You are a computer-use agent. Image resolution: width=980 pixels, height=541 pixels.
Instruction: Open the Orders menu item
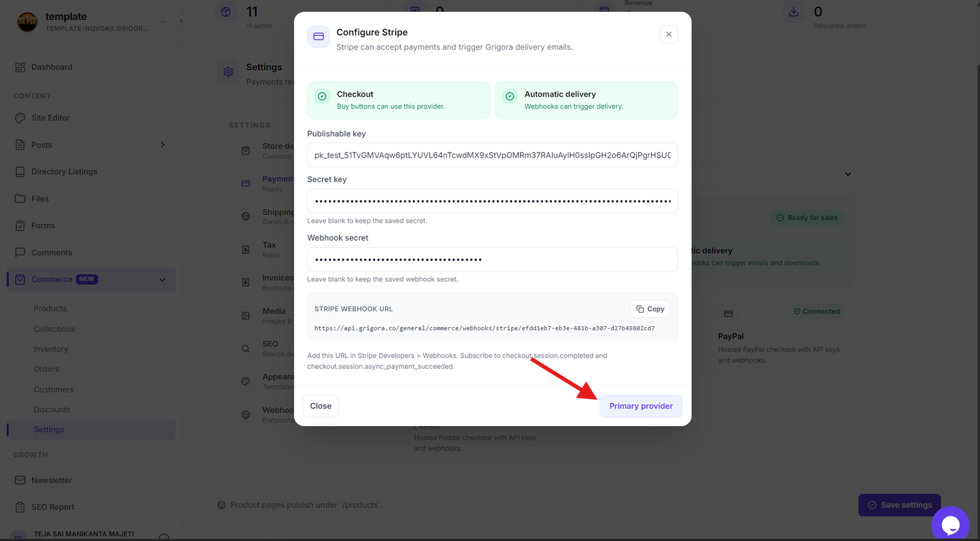[46, 369]
